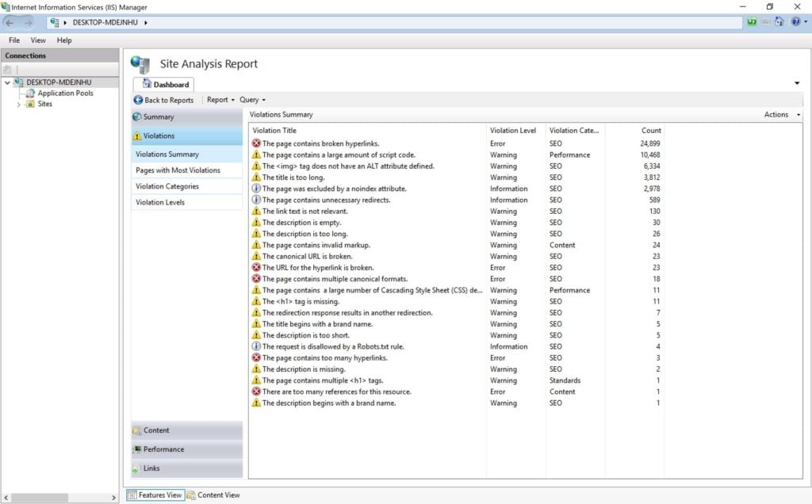The width and height of the screenshot is (812, 504).
Task: Select the Violation Categories link
Action: point(167,186)
